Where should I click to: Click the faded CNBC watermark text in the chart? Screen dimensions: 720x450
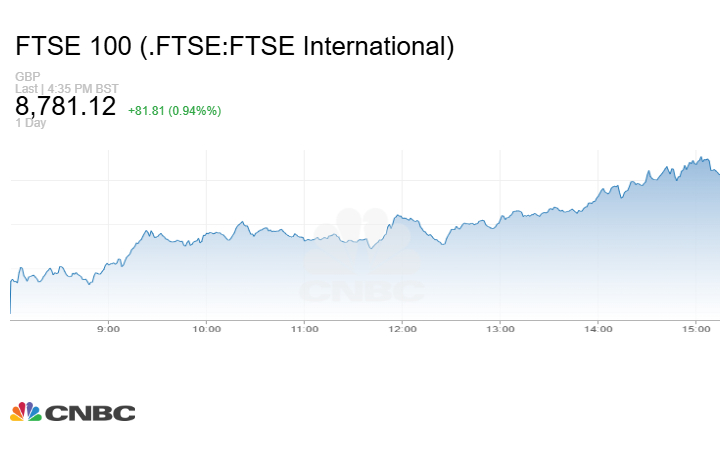pos(364,291)
